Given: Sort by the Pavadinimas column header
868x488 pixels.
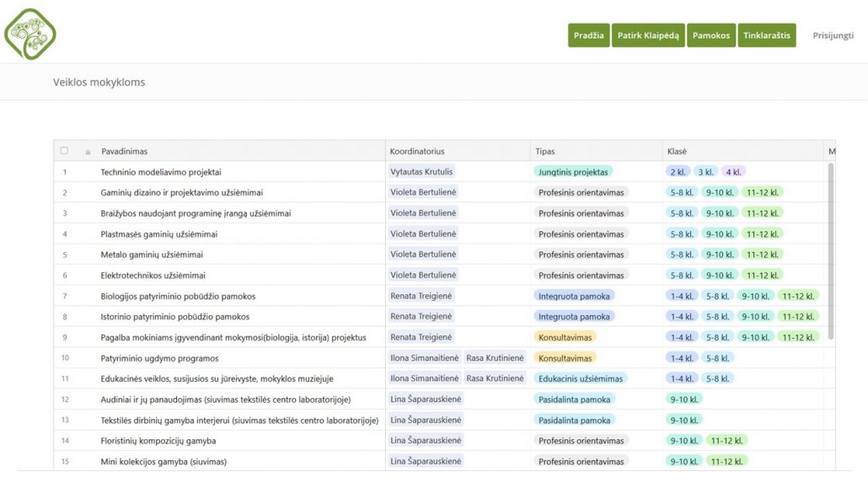Looking at the screenshot, I should coord(124,151).
